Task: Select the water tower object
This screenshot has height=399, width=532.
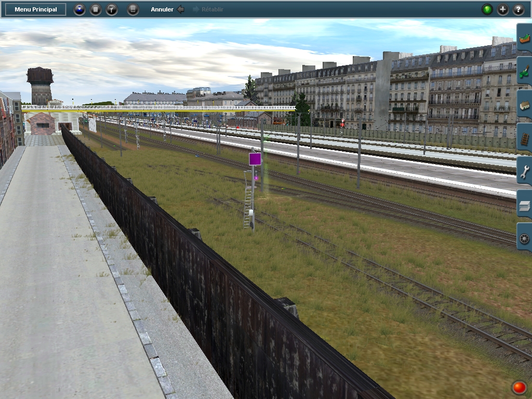Action: pyautogui.click(x=40, y=86)
